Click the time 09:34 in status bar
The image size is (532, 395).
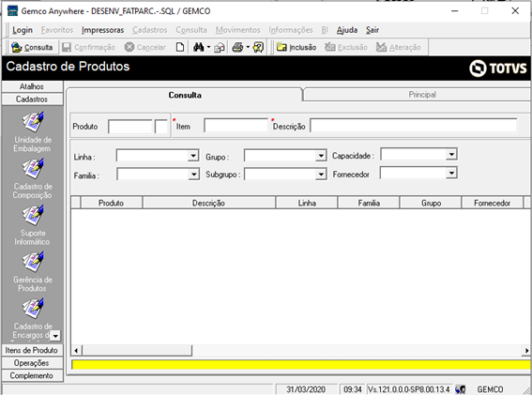click(353, 389)
